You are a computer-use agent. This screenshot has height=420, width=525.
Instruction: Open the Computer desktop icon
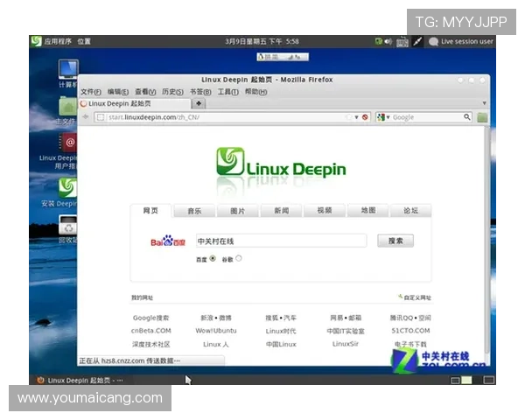[67, 70]
